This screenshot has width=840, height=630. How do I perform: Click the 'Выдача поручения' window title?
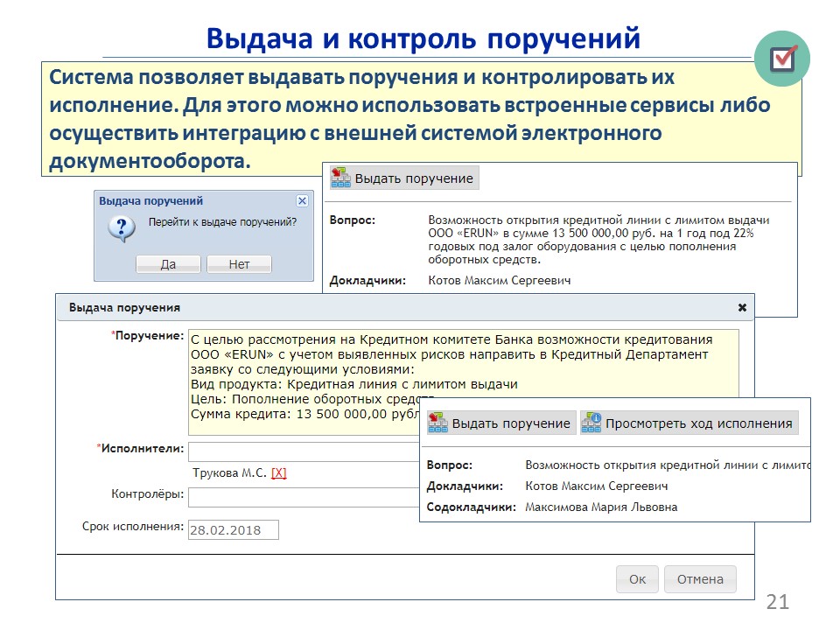click(124, 307)
